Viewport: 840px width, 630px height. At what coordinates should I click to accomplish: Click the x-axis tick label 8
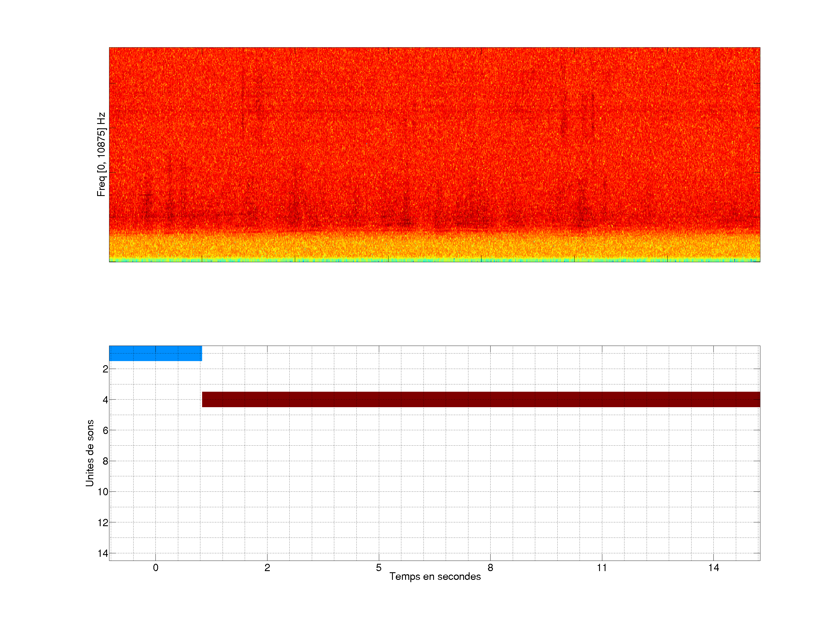click(490, 568)
